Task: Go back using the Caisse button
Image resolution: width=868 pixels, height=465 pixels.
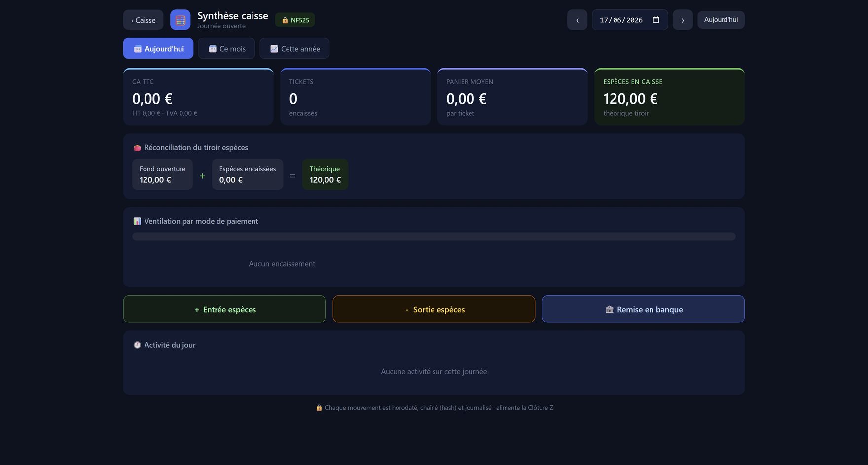Action: pos(143,20)
